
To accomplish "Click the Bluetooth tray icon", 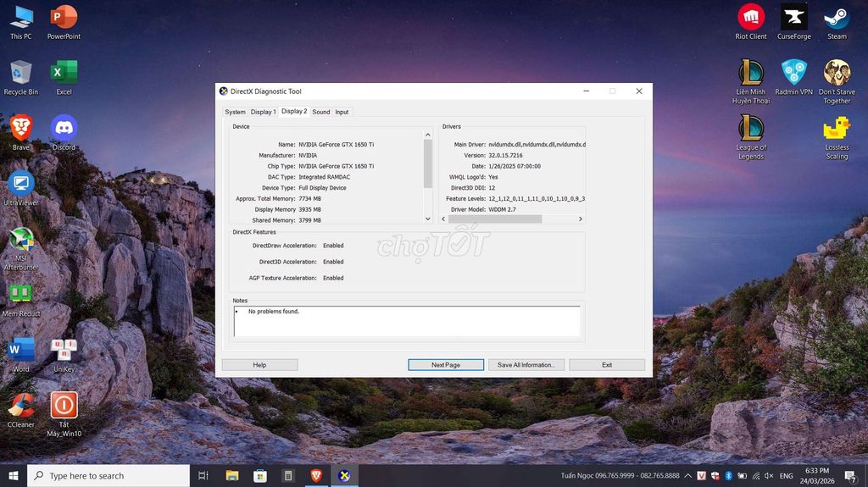I will [x=728, y=475].
